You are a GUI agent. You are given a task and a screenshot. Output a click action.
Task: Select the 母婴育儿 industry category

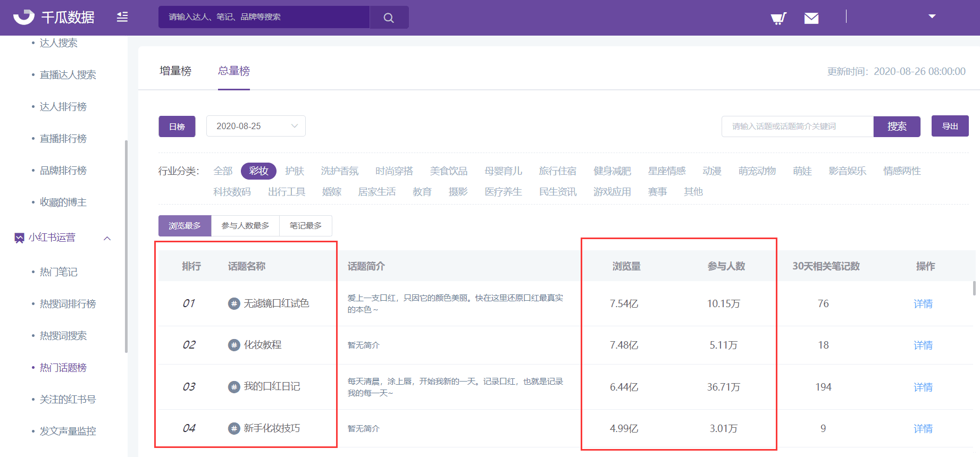(x=503, y=171)
